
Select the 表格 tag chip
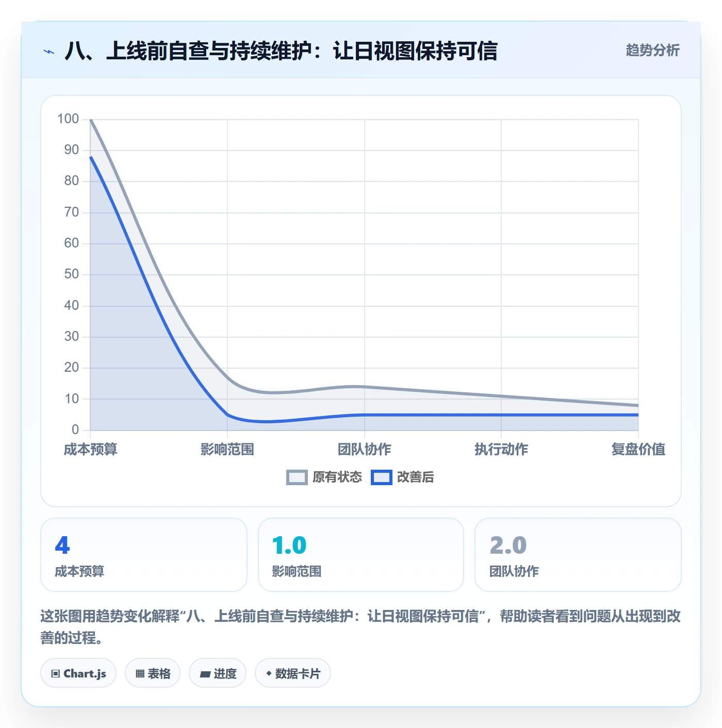153,673
